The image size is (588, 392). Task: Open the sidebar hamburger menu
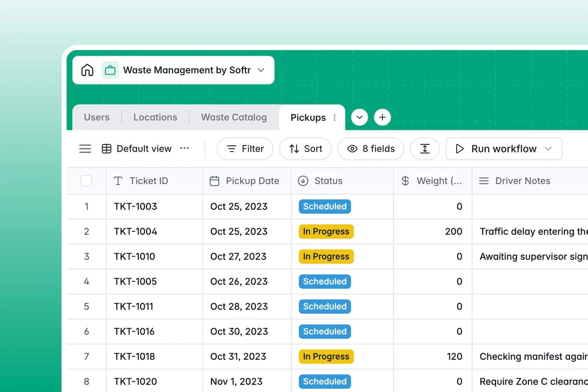coord(85,149)
